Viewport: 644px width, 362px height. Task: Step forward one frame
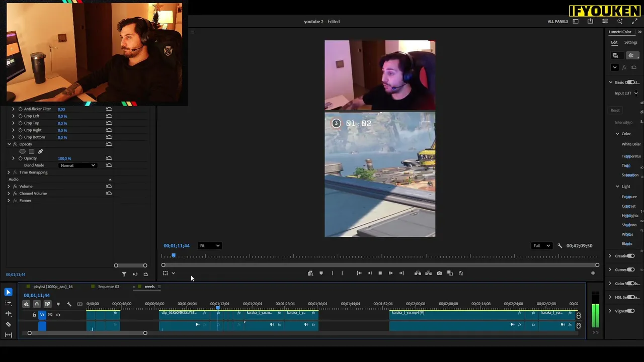pos(390,273)
